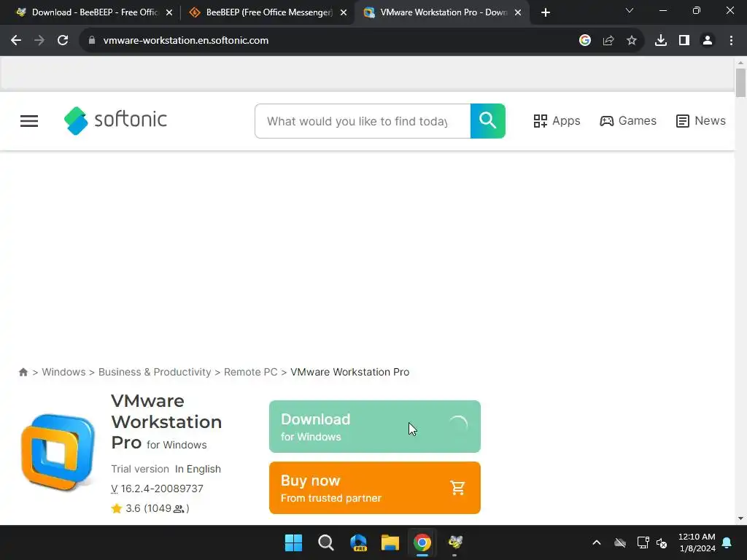Screen dimensions: 747x560
Task: Open the Games section
Action: pyautogui.click(x=628, y=121)
